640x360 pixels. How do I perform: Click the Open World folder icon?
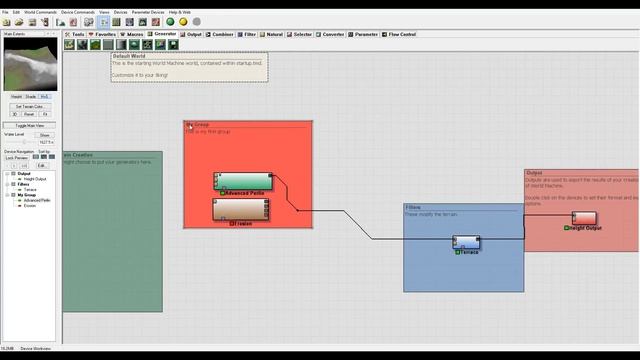19,22
